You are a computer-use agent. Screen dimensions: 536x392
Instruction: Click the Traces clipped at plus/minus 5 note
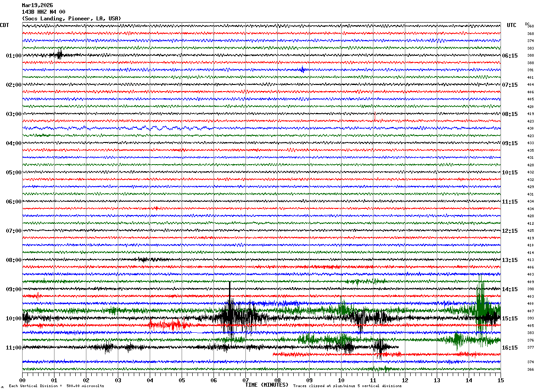[347, 386]
